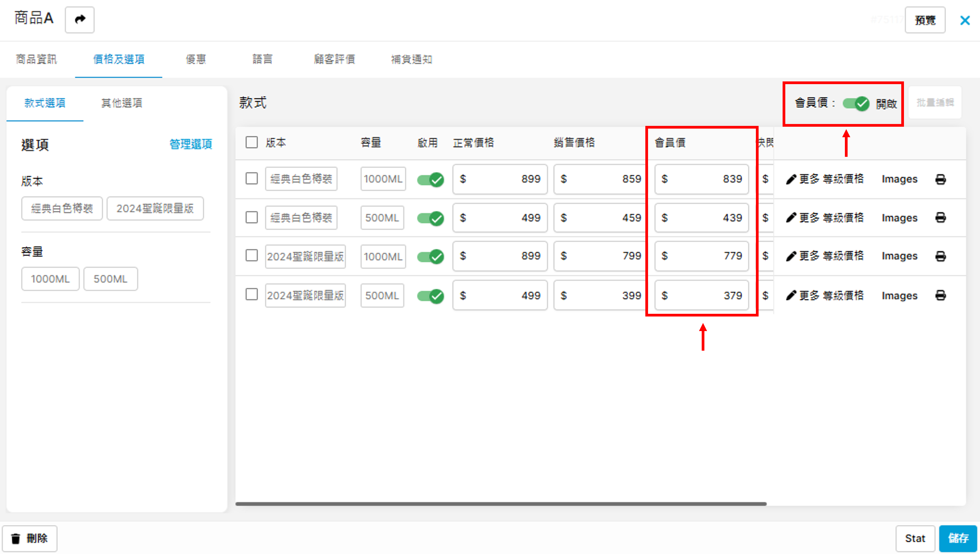
Task: Click the share arrow icon beside 商品A
Action: click(80, 19)
